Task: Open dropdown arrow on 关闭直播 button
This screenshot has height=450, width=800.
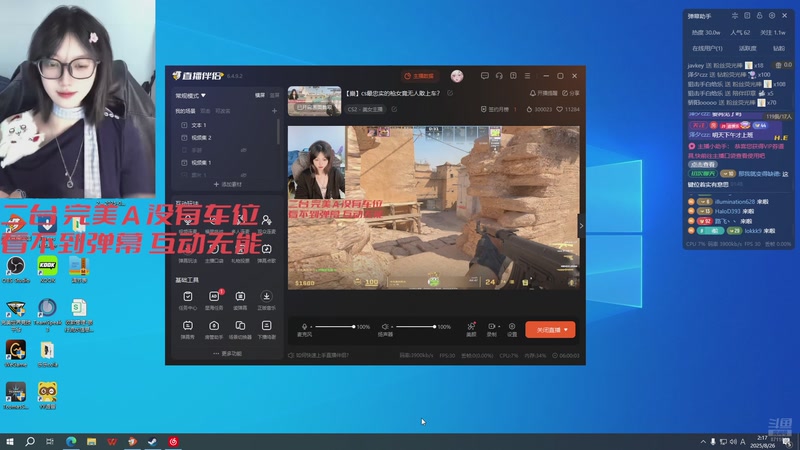Action: (x=566, y=330)
